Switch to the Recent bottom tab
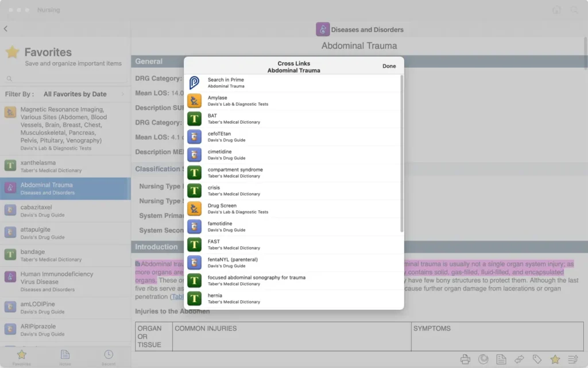This screenshot has height=368, width=588. point(109,358)
